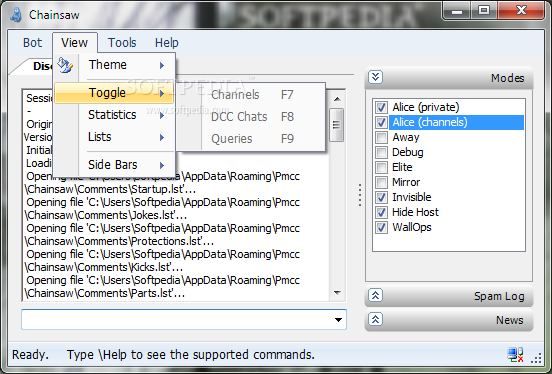Uncheck the WallOps mode

point(381,227)
